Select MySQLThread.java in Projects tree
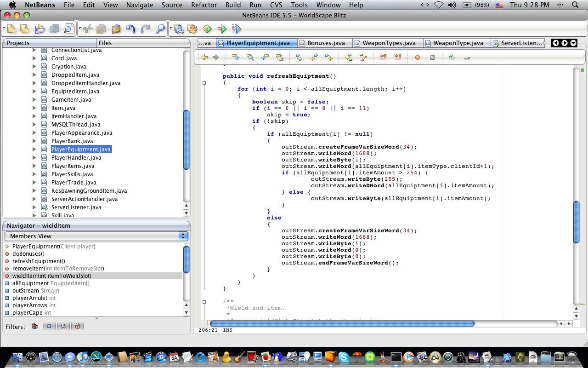This screenshot has height=368, width=588. (76, 125)
